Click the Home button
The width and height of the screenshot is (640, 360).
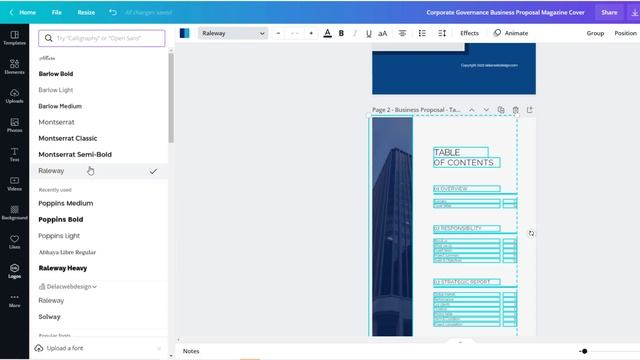[23, 12]
